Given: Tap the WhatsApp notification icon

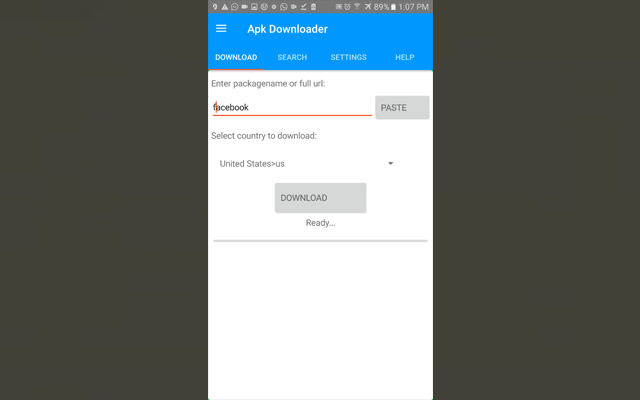Looking at the screenshot, I should coord(284,7).
